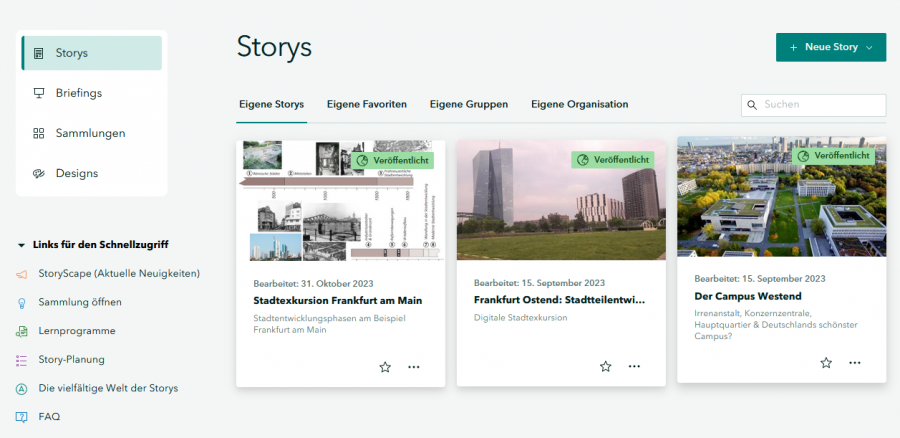Click the Story-Planung list icon
Image resolution: width=900 pixels, height=438 pixels.
tap(21, 360)
